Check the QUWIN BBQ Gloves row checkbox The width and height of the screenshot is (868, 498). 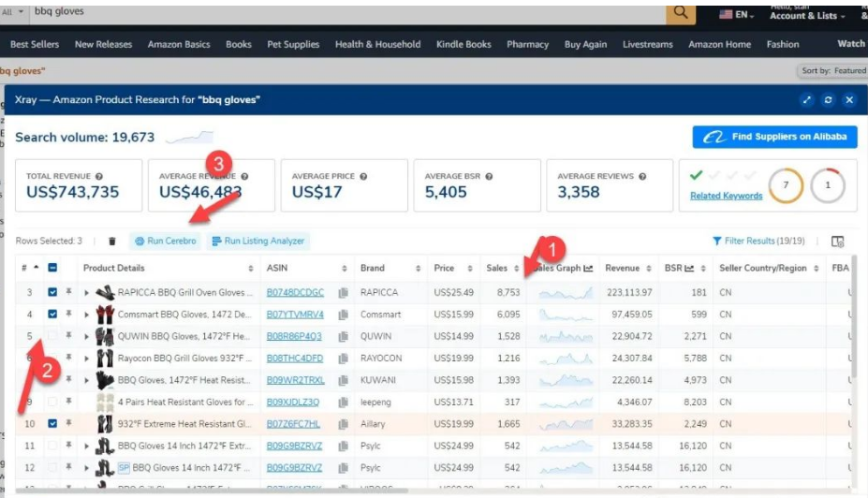coord(52,335)
